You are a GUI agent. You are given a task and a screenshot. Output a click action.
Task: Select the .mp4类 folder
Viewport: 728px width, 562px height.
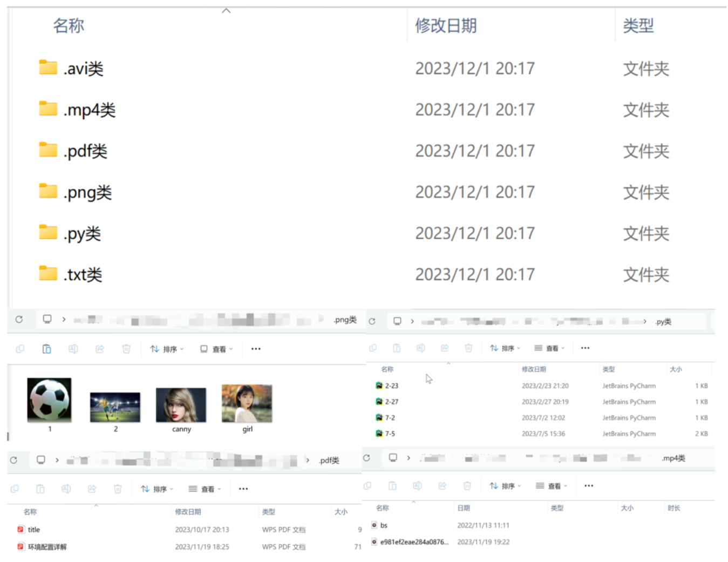pyautogui.click(x=77, y=110)
